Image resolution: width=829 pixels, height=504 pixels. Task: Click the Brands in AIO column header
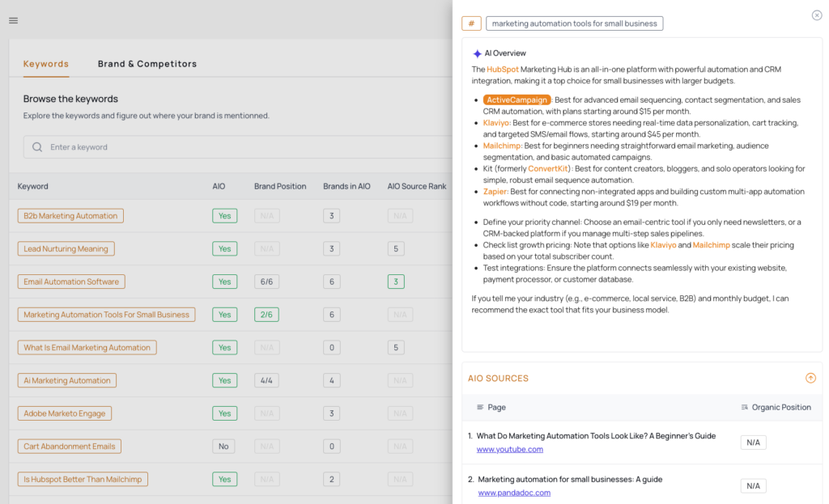tap(346, 186)
